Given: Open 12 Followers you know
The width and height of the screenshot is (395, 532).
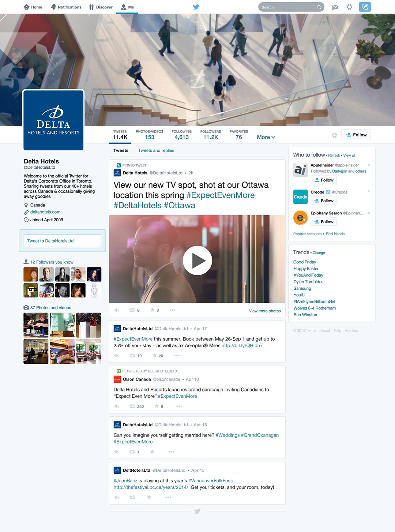Looking at the screenshot, I should click(52, 262).
